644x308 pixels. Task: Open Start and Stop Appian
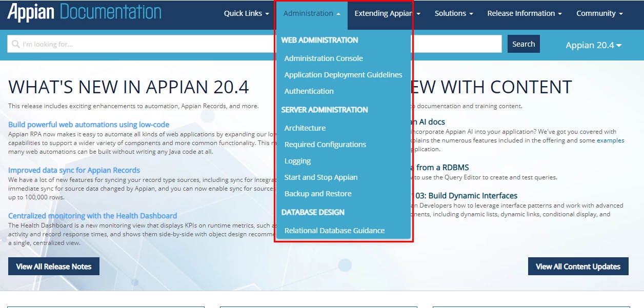click(321, 177)
